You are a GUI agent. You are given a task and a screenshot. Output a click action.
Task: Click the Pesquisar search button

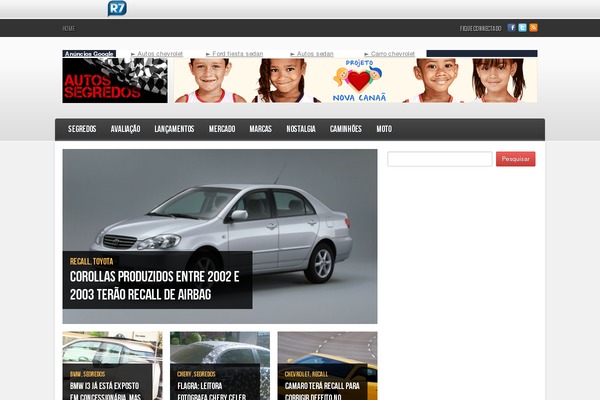[x=515, y=159]
